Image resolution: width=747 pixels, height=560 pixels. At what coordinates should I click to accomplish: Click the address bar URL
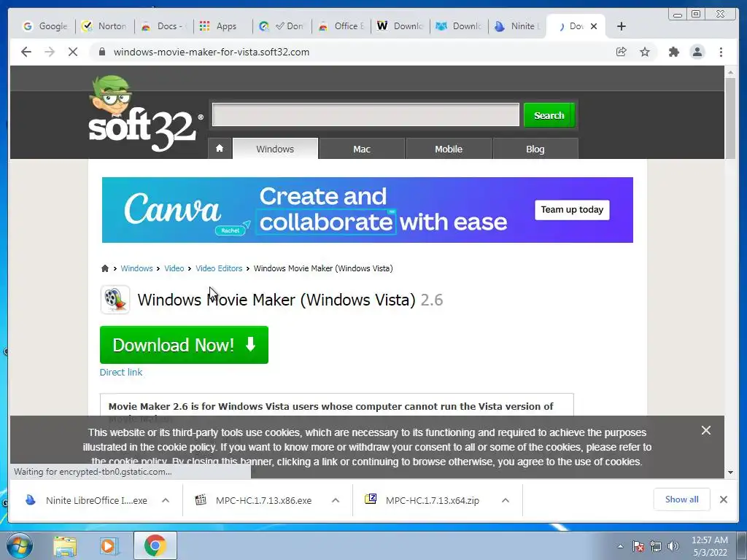212,52
